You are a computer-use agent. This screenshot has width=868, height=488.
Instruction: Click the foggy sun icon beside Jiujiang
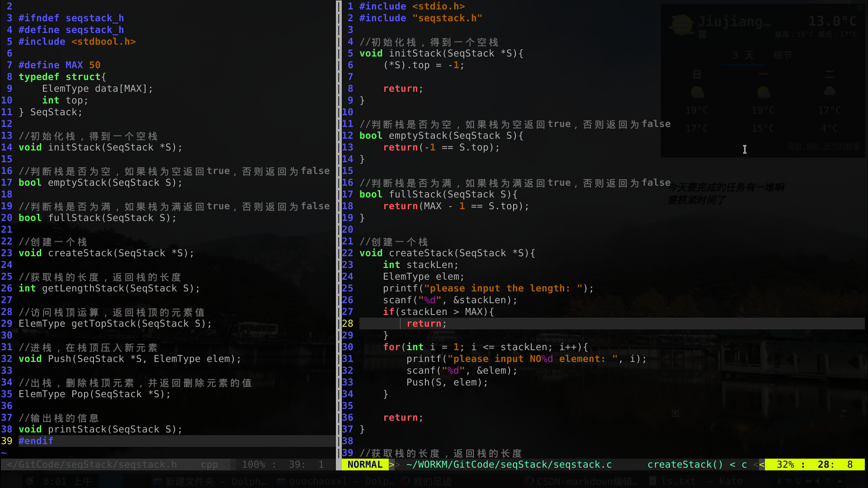681,25
